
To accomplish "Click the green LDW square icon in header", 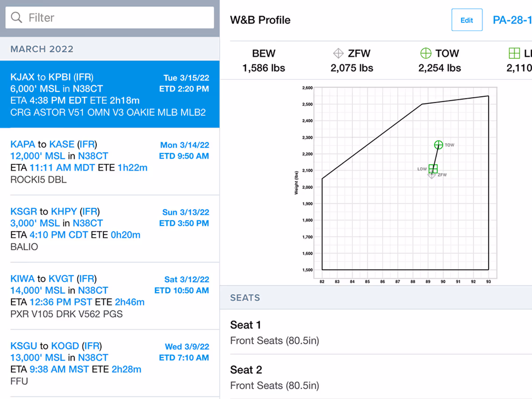I will 514,53.
